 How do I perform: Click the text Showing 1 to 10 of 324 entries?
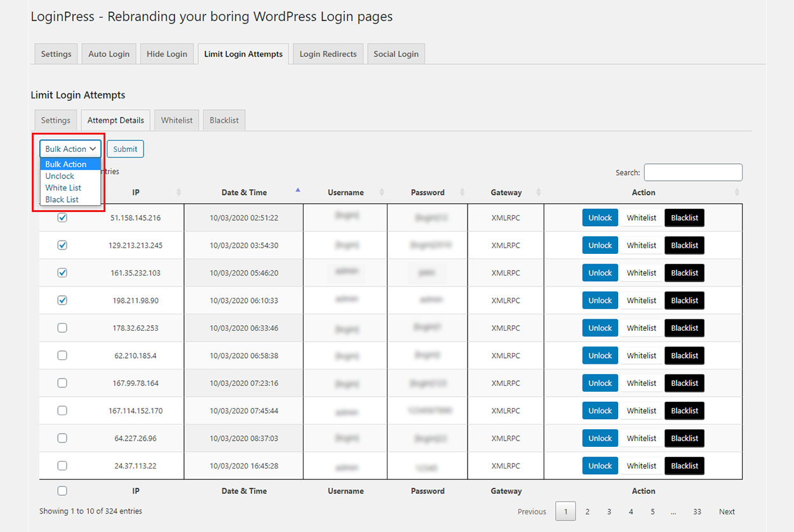click(x=91, y=511)
